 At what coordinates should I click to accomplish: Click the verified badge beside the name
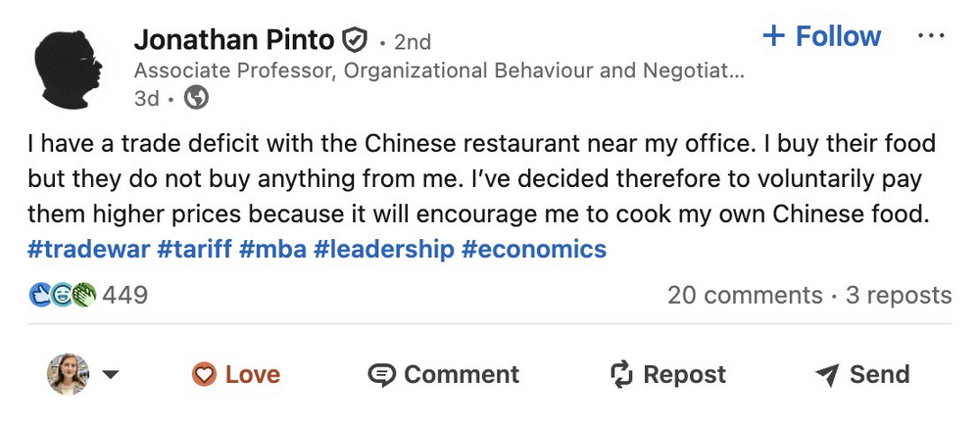click(354, 40)
